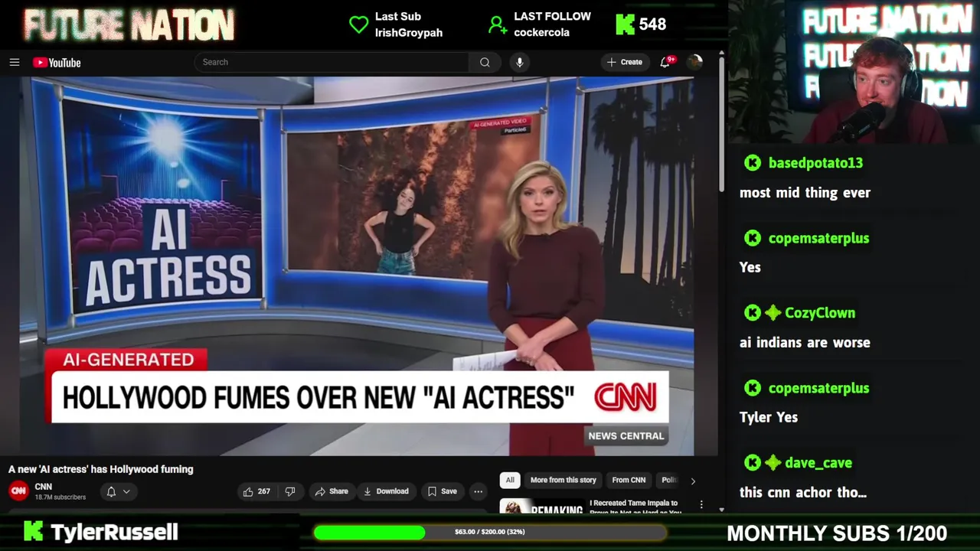Click the MONTHLY SUBS 1/200 text
Image resolution: width=980 pixels, height=551 pixels.
(837, 533)
